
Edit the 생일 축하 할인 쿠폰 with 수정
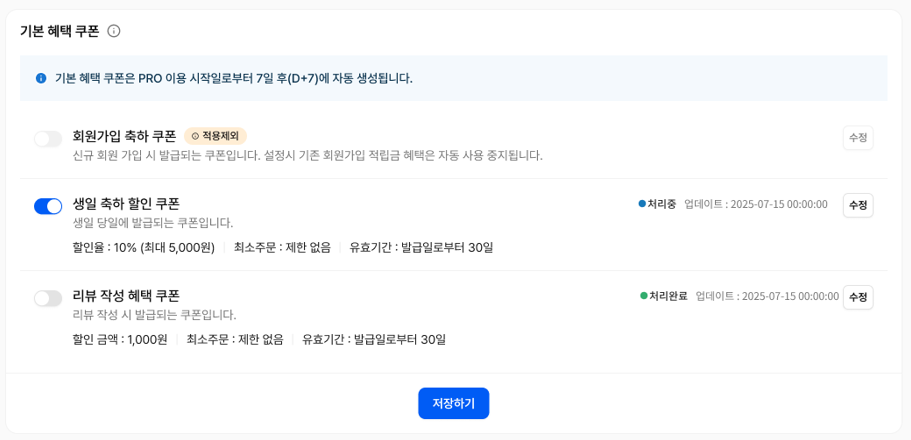click(857, 205)
